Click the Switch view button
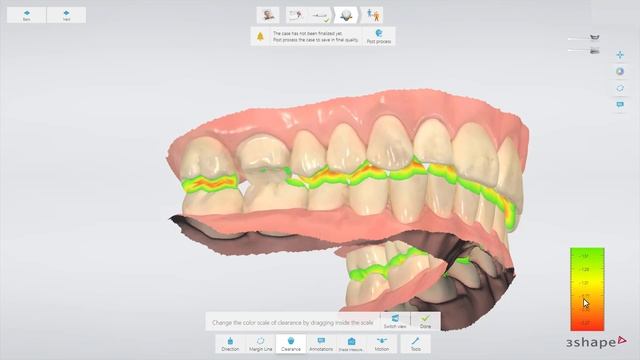This screenshot has height=360, width=640. coord(395,321)
